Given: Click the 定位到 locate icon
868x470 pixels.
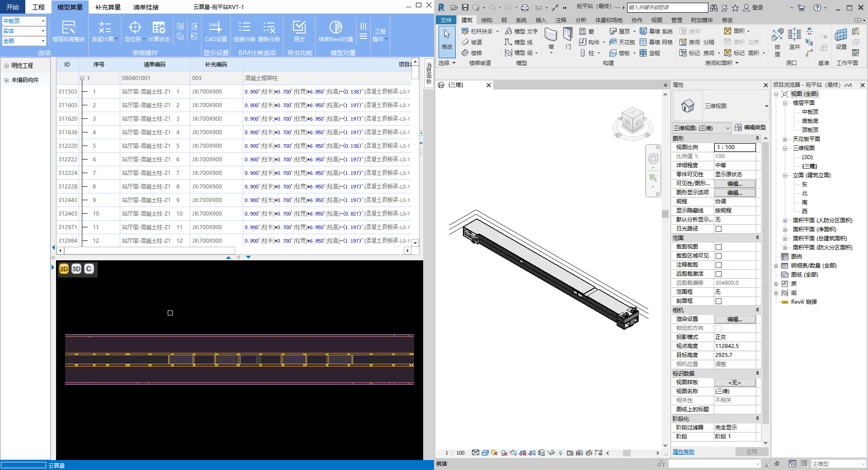Looking at the screenshot, I should (135, 28).
